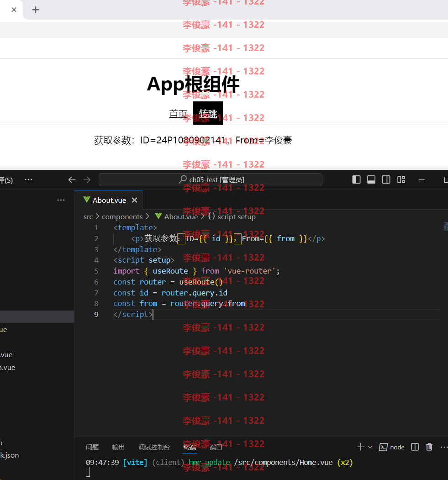This screenshot has width=448, height=480.
Task: Open the customize layout icon
Action: point(401,179)
